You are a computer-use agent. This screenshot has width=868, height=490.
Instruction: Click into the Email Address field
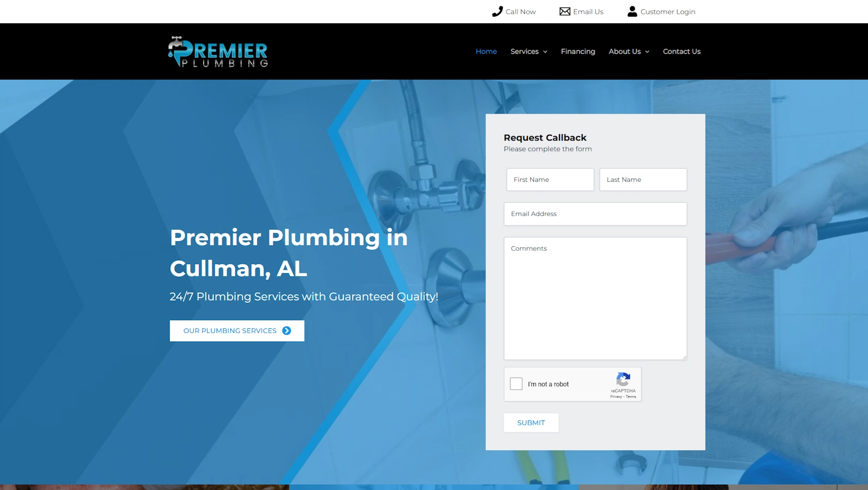pyautogui.click(x=595, y=214)
